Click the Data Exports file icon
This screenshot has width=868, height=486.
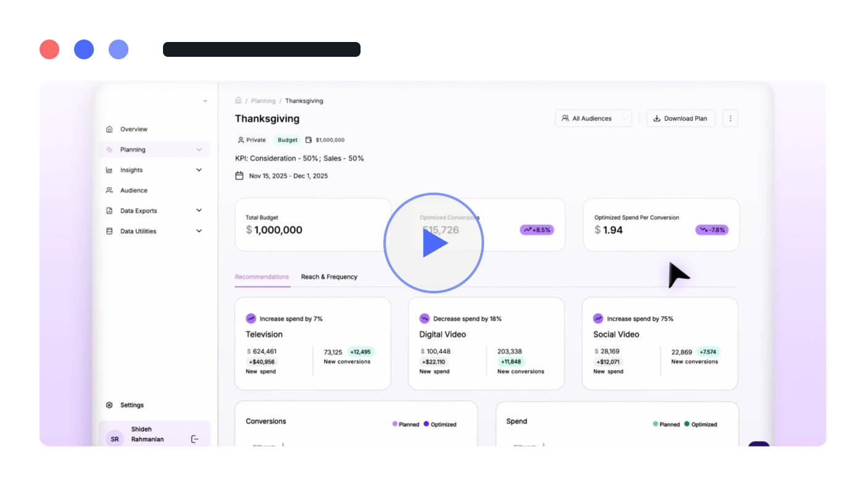click(109, 211)
